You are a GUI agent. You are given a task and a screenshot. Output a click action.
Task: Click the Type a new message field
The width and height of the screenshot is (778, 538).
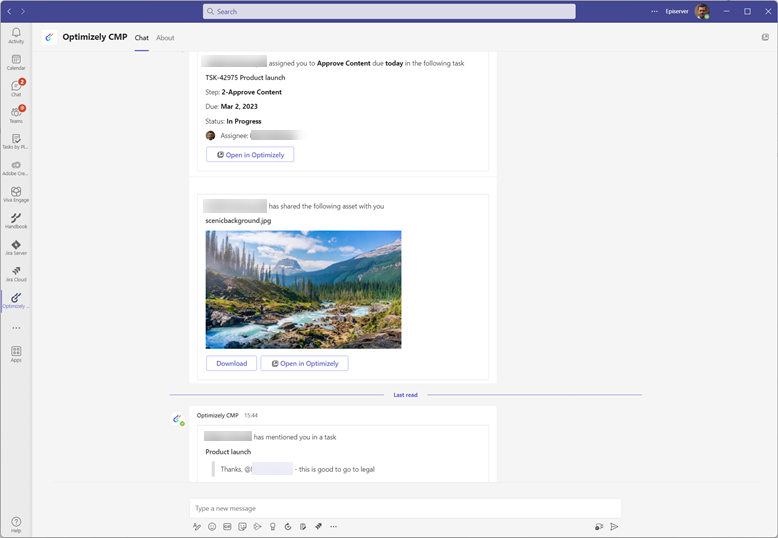point(404,508)
